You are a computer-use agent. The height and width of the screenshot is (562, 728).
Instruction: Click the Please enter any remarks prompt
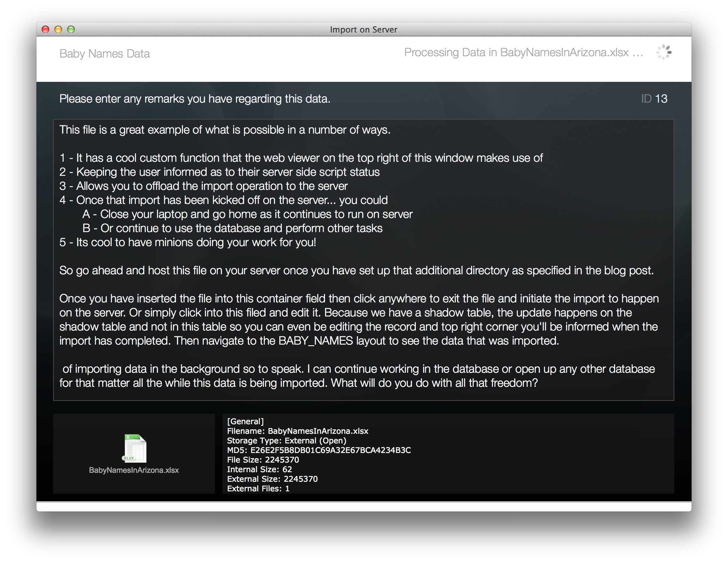pos(195,98)
